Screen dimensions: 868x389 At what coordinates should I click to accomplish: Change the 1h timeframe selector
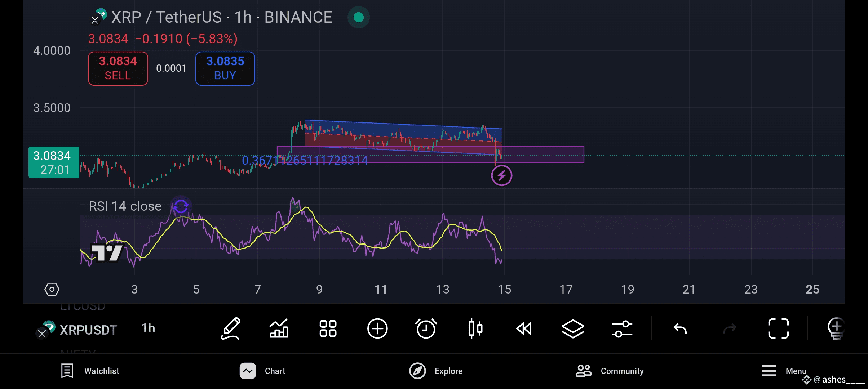pos(148,328)
